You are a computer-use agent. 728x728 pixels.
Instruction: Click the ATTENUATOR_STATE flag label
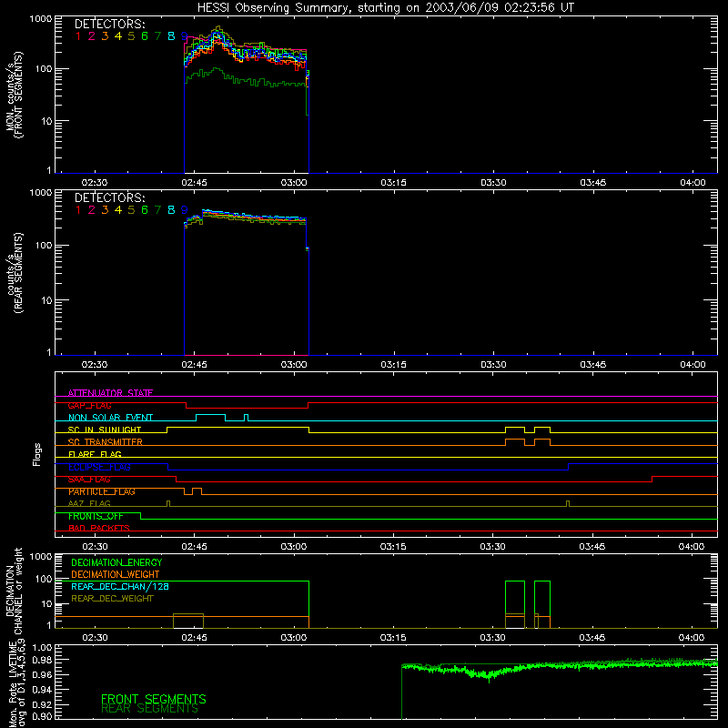(110, 393)
